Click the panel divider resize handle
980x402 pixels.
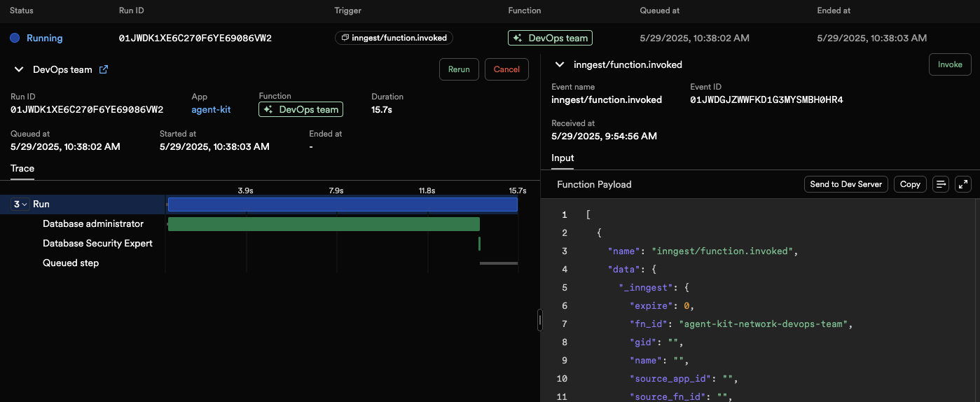tap(540, 320)
